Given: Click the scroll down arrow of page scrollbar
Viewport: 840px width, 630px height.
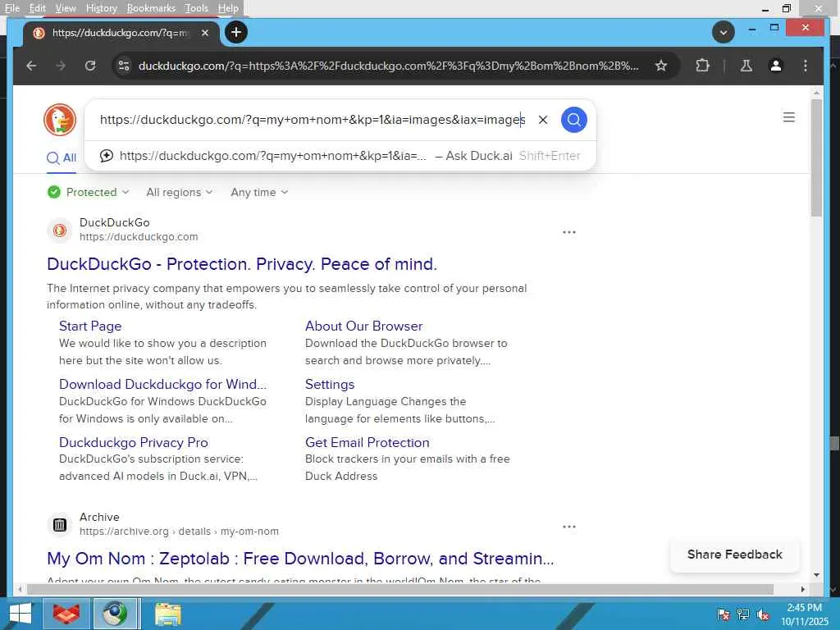Looking at the screenshot, I should tap(816, 575).
